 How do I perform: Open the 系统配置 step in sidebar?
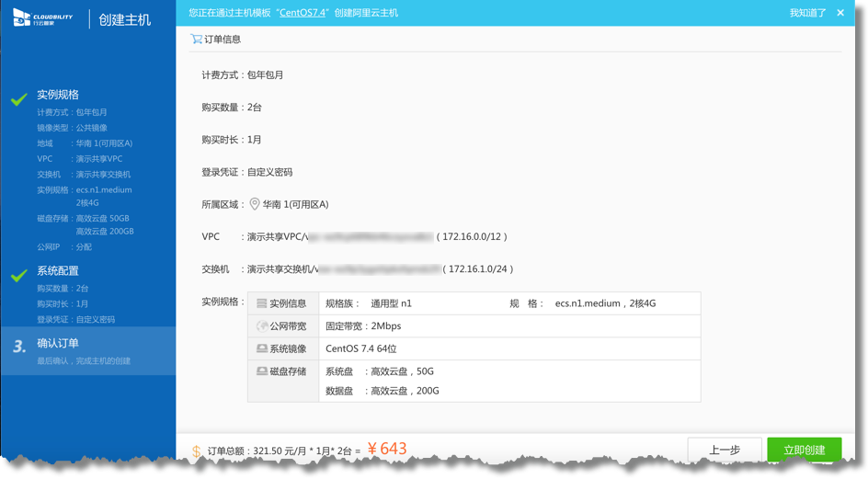(x=58, y=271)
